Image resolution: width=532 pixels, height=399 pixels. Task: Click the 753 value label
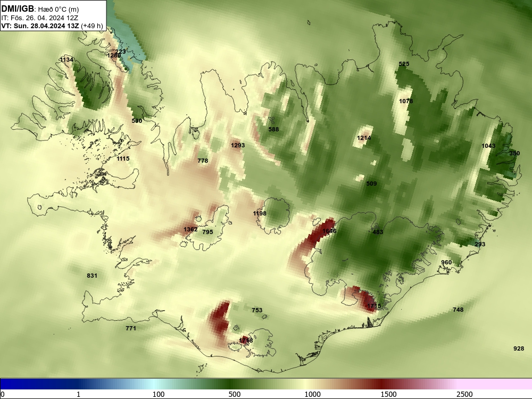tap(257, 310)
